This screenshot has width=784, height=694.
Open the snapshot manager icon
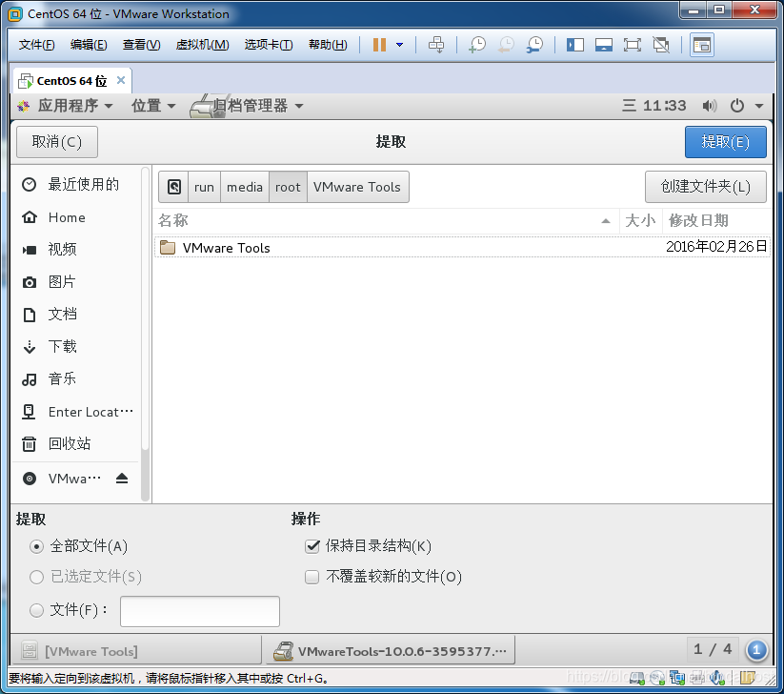coord(535,45)
